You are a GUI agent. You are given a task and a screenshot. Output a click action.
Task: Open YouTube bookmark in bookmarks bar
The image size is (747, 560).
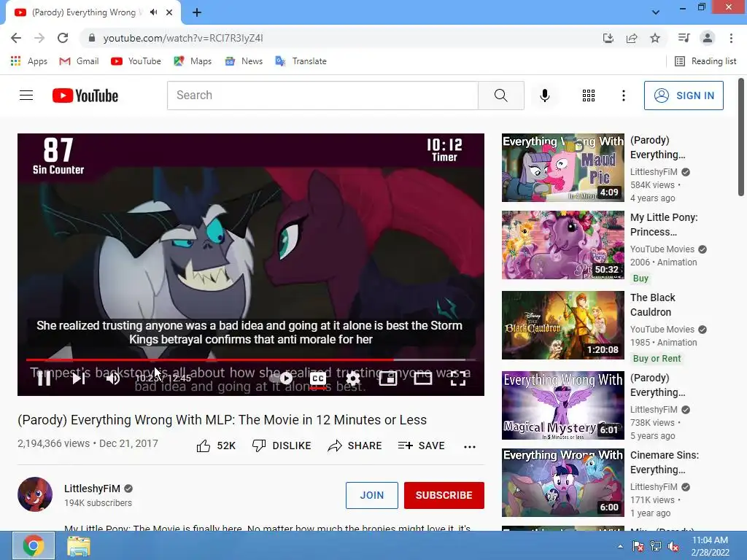pos(136,61)
